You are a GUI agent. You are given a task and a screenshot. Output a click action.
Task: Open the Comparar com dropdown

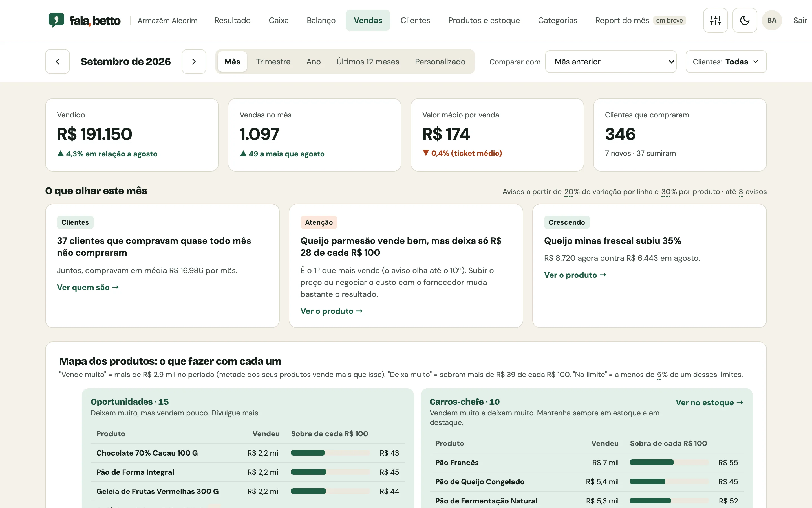coord(611,62)
